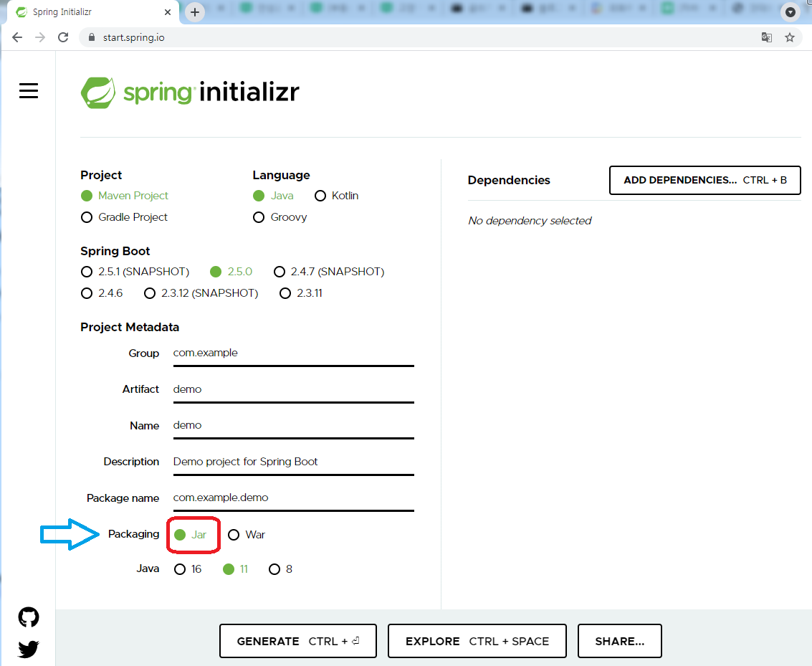This screenshot has width=812, height=666.
Task: Open the hamburger menu in the sidebar
Action: click(x=29, y=90)
